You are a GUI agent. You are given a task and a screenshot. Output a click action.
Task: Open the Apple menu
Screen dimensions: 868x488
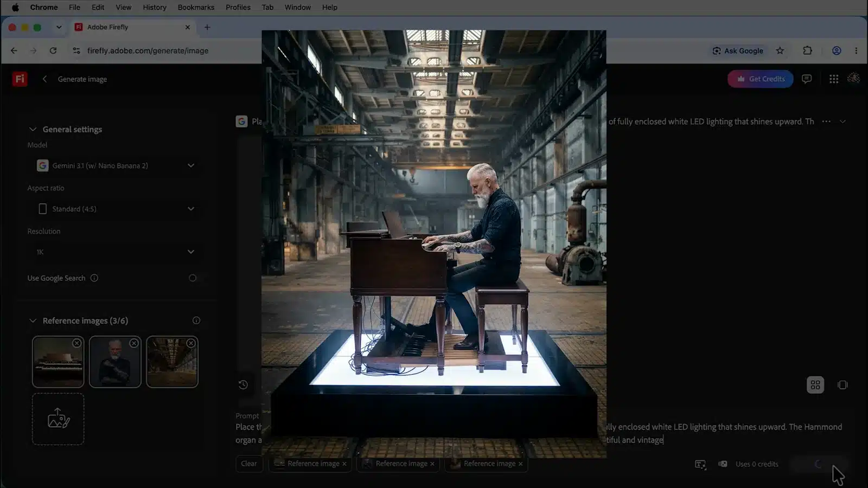pyautogui.click(x=15, y=7)
